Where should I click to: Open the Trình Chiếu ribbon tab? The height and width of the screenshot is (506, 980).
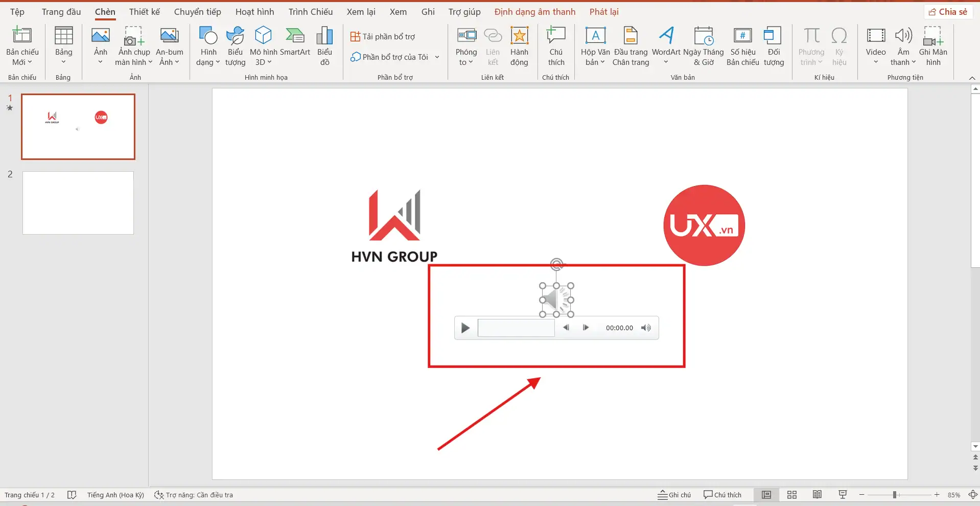click(x=310, y=11)
